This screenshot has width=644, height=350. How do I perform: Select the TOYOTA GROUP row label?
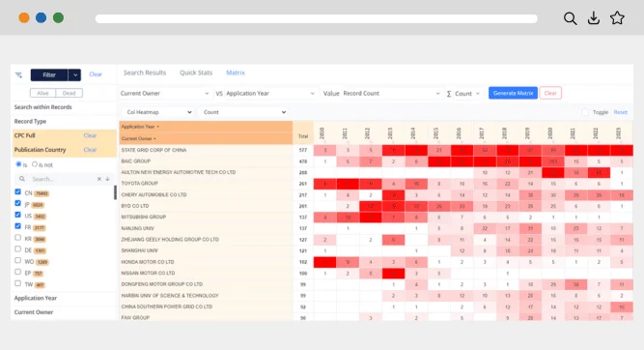coord(139,184)
